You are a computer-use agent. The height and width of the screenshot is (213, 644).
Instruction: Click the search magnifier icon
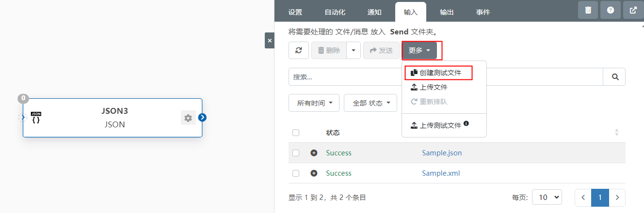[x=614, y=76]
